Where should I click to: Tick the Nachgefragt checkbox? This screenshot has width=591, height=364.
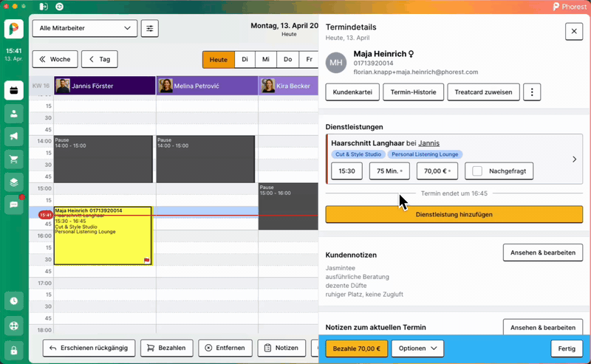pyautogui.click(x=477, y=171)
